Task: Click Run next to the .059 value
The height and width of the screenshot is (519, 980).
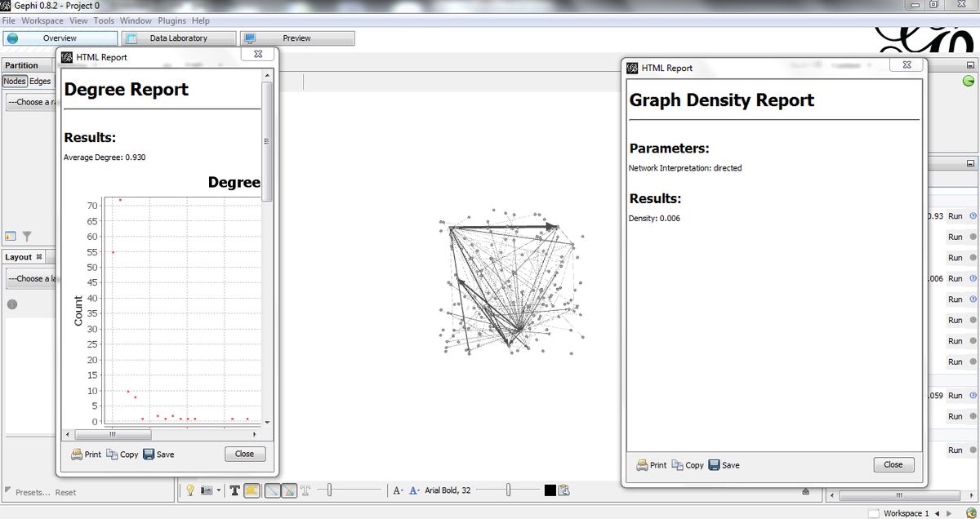Action: point(955,396)
